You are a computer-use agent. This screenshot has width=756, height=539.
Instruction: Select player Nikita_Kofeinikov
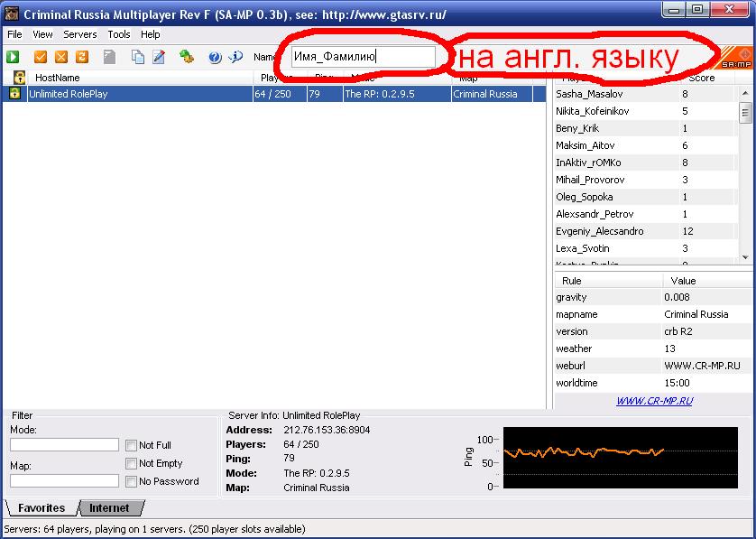647,111
